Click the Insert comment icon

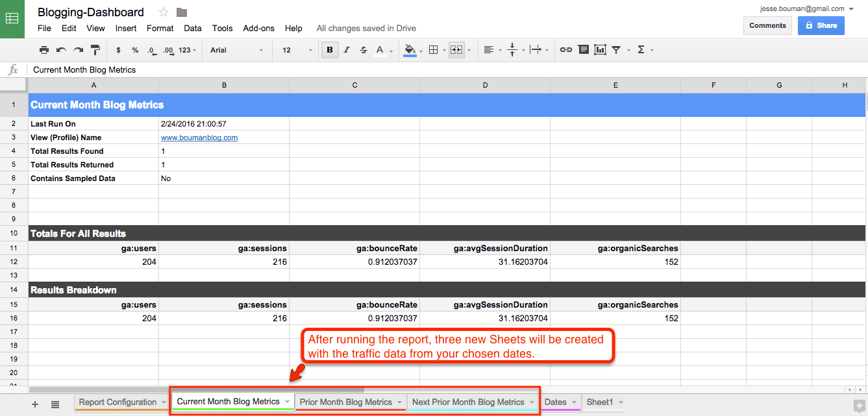click(583, 49)
